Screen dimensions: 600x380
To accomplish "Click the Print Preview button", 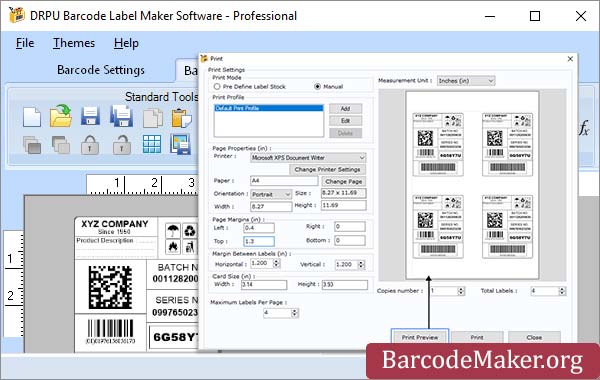I will tap(420, 337).
